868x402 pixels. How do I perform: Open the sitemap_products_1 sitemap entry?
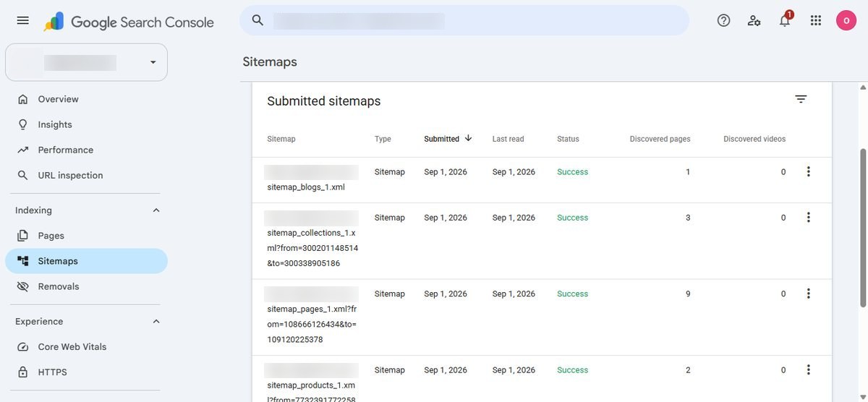click(x=542, y=378)
